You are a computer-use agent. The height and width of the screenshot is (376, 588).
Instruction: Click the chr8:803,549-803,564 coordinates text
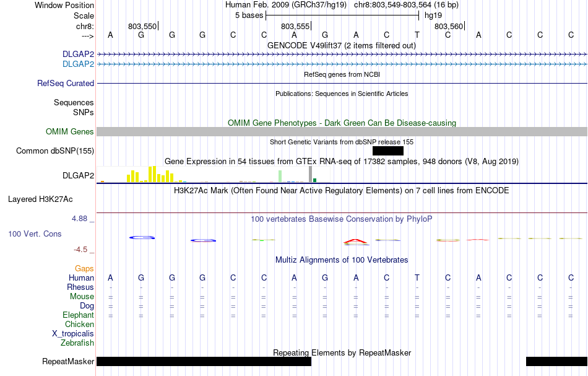406,5
